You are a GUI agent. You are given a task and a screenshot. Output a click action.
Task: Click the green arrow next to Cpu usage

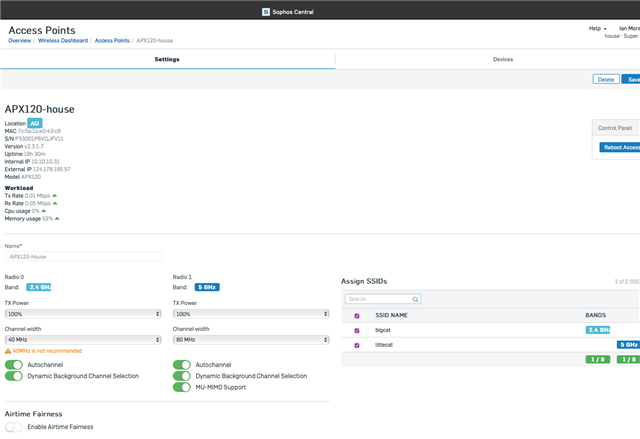(x=44, y=211)
